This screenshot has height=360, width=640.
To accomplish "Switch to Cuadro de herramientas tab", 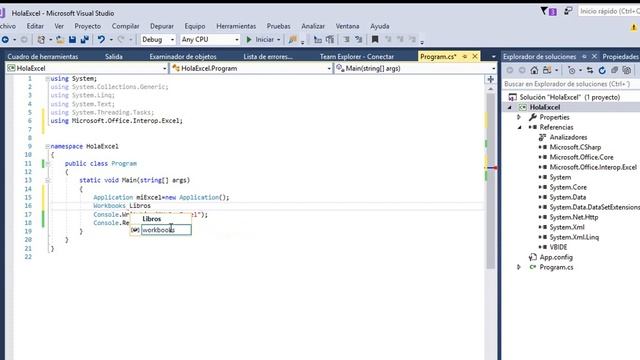I will 43,56.
